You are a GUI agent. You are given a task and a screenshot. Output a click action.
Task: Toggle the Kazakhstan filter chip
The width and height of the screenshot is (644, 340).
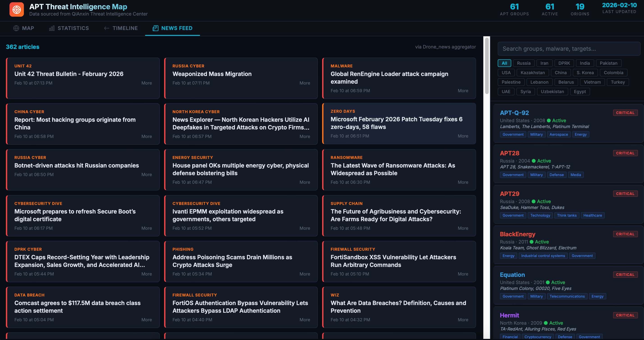[532, 73]
